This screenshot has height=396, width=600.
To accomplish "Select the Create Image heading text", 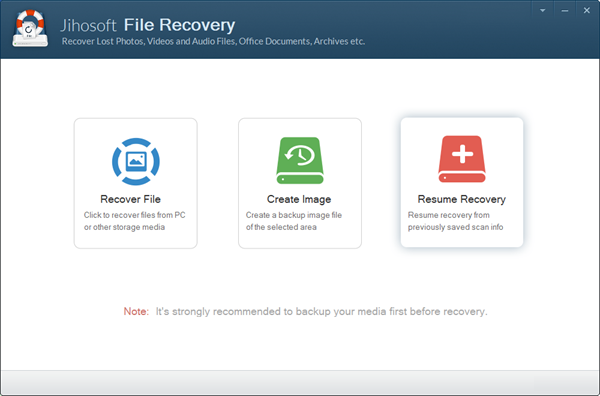I will (299, 199).
